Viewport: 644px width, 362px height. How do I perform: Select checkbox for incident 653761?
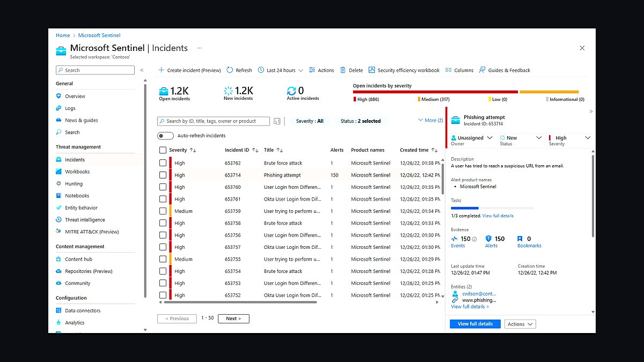[163, 199]
